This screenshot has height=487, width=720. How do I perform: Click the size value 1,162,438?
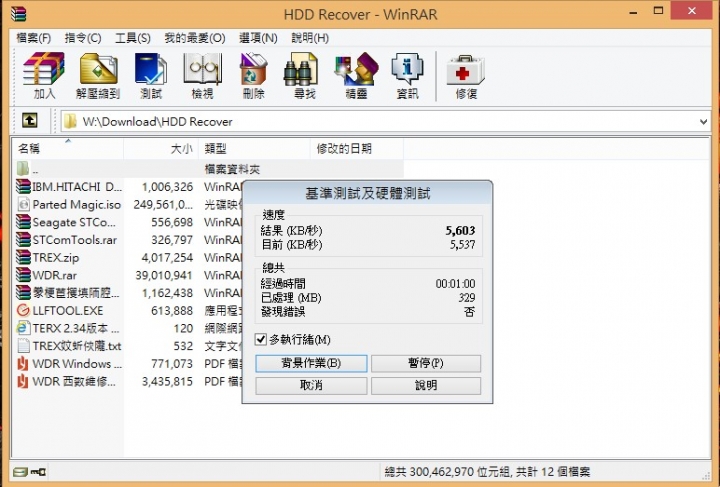pyautogui.click(x=167, y=293)
